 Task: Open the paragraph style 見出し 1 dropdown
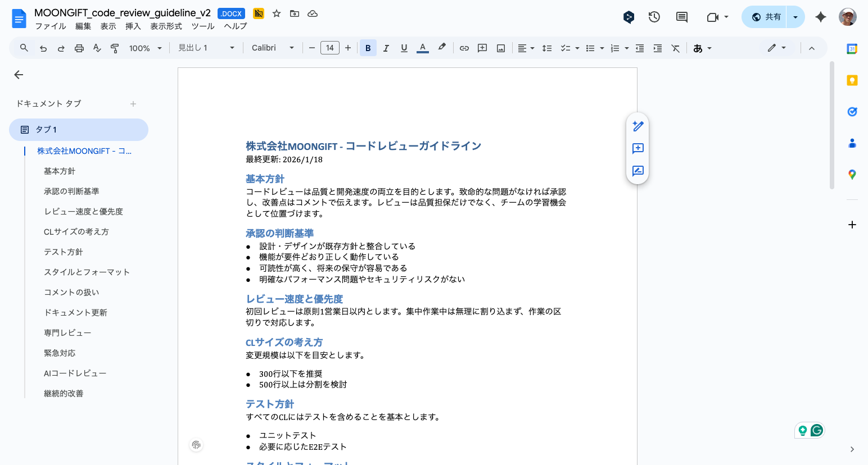[x=206, y=48]
